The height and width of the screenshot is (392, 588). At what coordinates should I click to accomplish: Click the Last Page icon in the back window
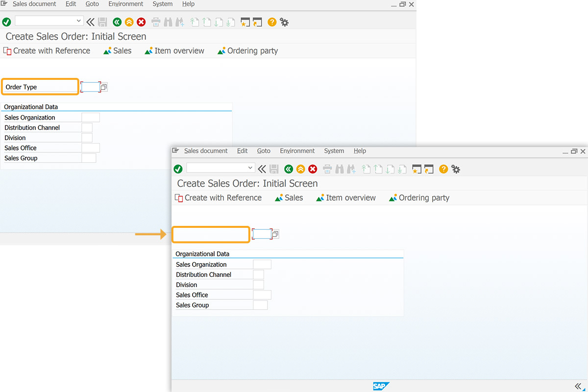(231, 22)
